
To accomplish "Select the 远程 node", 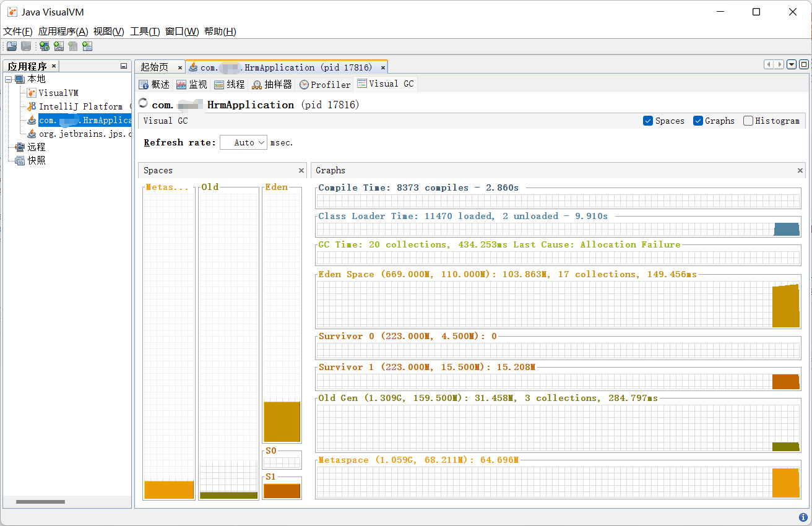I will point(37,147).
